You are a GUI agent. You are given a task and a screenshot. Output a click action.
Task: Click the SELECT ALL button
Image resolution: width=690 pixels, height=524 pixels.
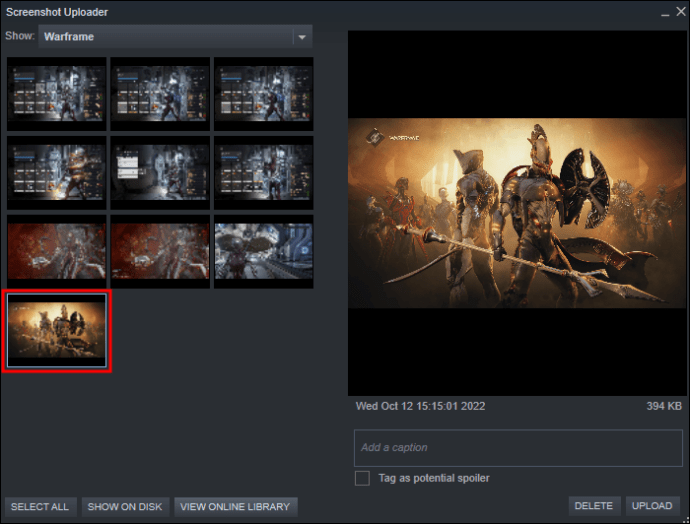[x=40, y=507]
